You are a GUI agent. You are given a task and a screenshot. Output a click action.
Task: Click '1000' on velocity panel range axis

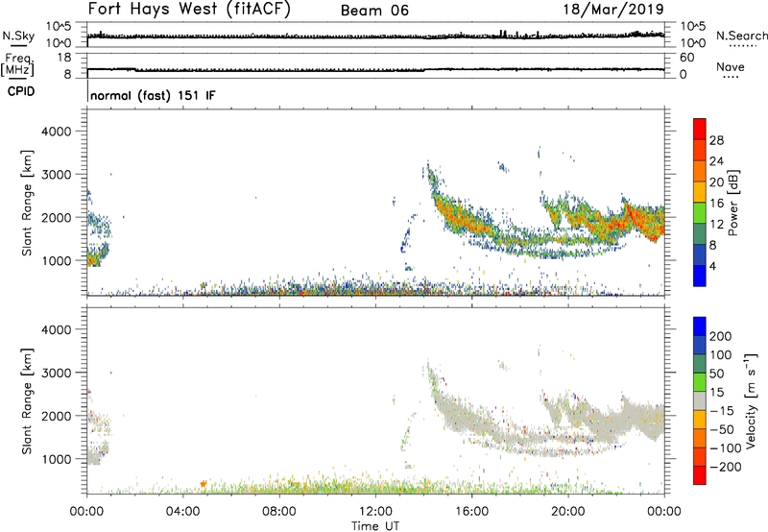pos(57,459)
